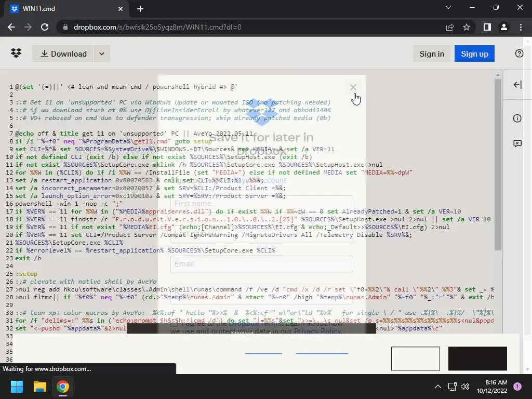532x399 pixels.
Task: Collapse the right sidebar panel arrow
Action: (x=517, y=85)
